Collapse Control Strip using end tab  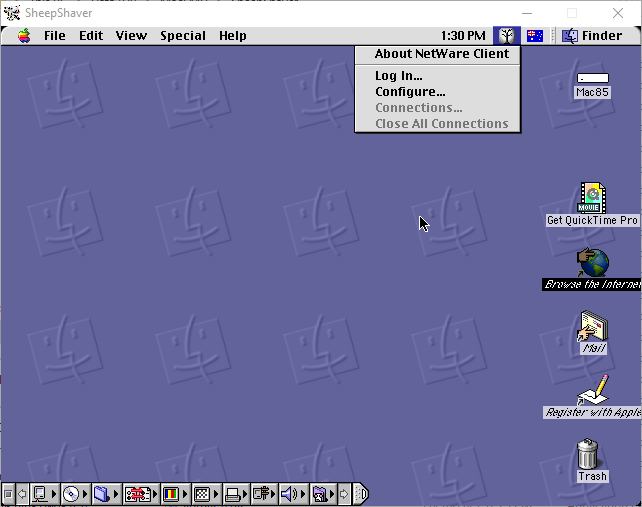point(361,494)
